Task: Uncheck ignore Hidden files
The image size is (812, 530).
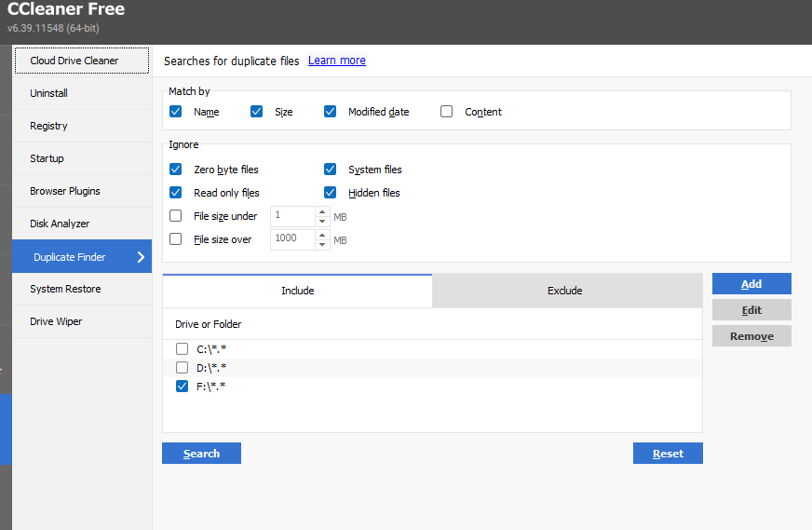Action: 330,193
